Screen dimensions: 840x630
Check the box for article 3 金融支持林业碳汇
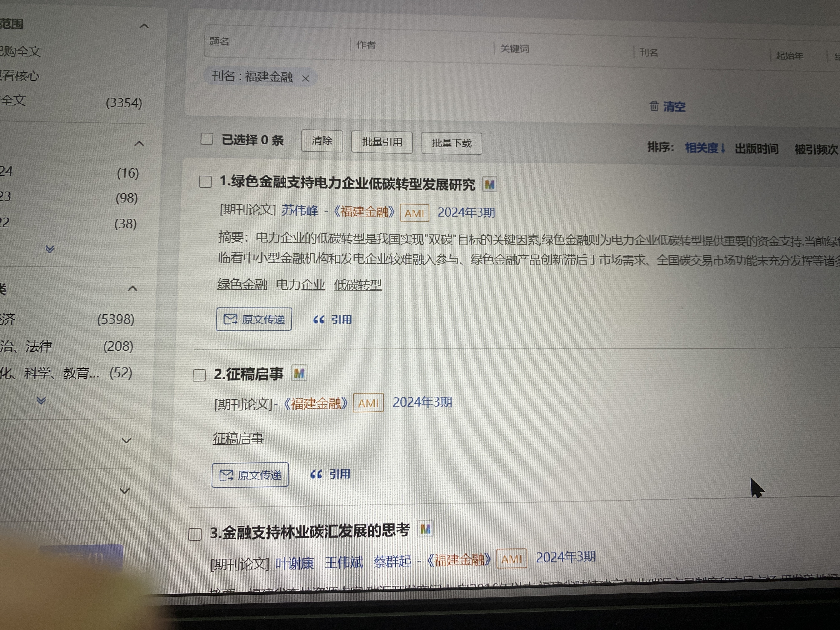point(195,534)
